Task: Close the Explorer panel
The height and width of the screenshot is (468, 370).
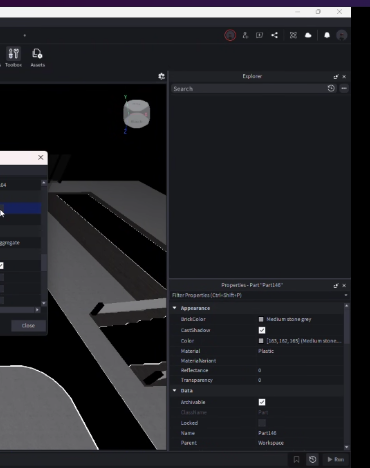Action: [344, 77]
